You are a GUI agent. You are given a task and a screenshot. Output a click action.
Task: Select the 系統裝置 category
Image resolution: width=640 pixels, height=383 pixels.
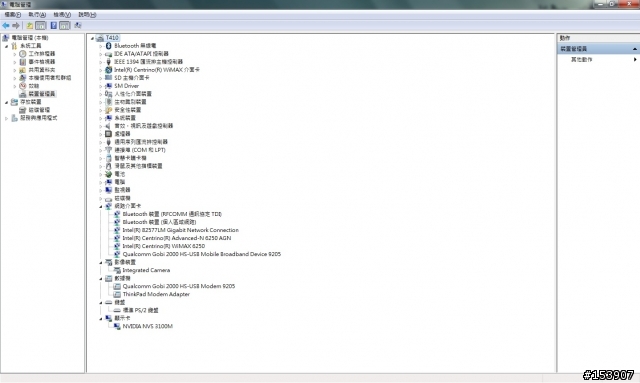pos(124,118)
